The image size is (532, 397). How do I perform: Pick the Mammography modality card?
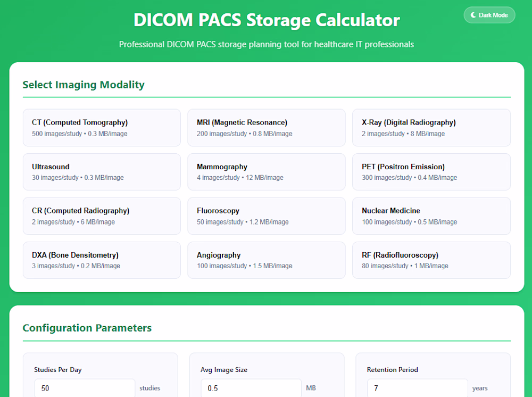pyautogui.click(x=266, y=172)
